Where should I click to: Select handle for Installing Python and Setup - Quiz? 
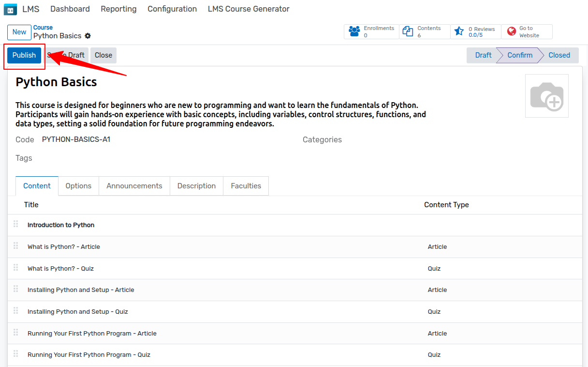point(16,311)
